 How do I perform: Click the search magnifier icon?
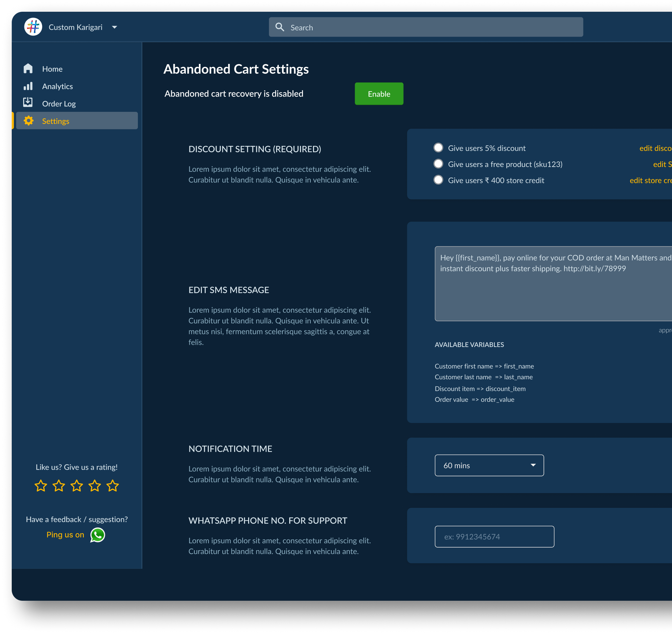click(x=279, y=27)
